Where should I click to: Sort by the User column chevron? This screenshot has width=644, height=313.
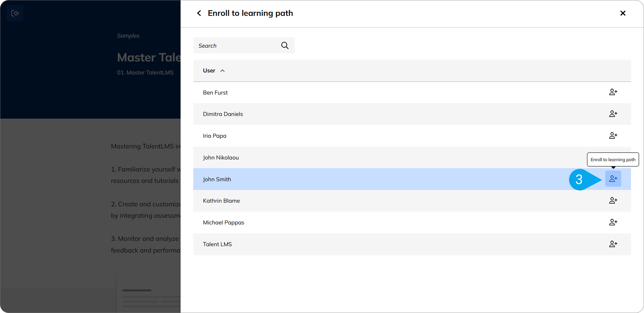click(x=222, y=71)
